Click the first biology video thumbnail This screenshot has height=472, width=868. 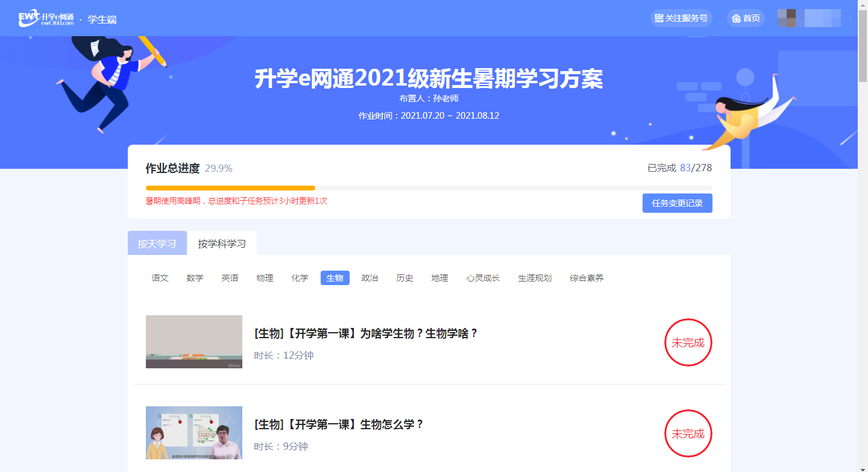(x=193, y=342)
